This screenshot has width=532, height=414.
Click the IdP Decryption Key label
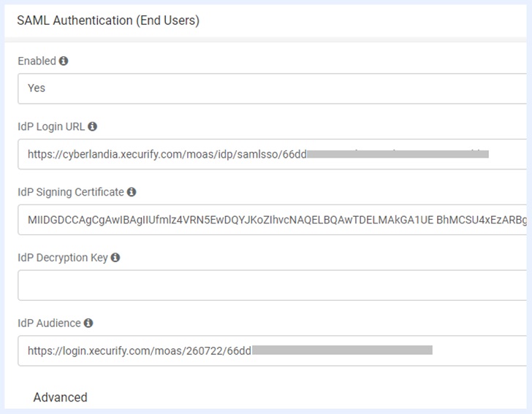[62, 257]
